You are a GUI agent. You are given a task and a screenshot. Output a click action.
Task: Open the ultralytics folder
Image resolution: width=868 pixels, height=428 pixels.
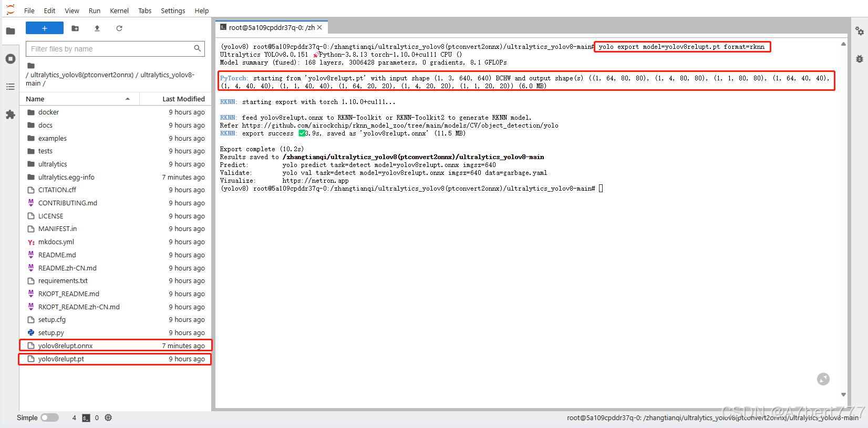[x=116, y=164]
